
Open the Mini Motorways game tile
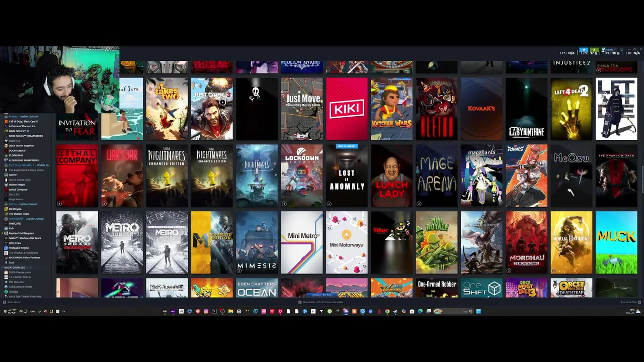tap(347, 242)
